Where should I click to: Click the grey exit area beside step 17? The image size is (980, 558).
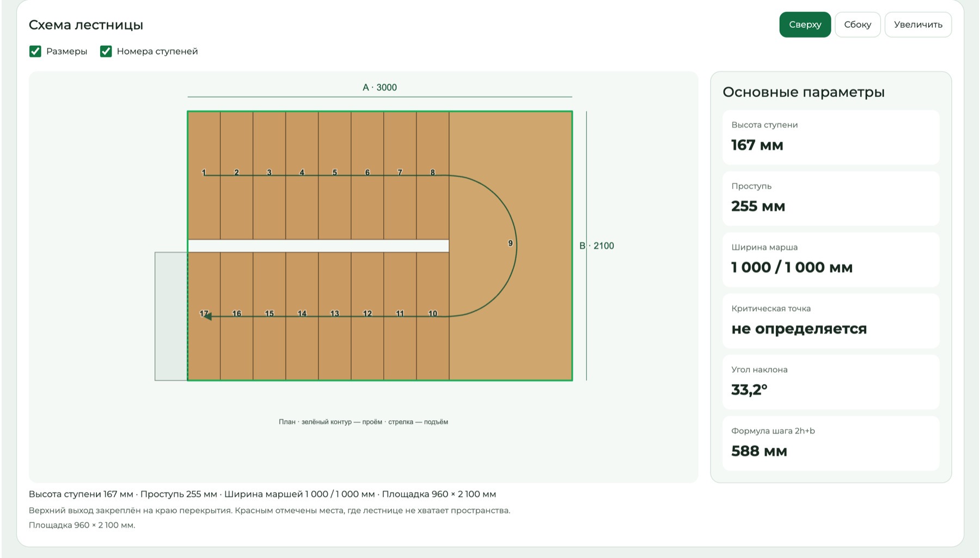(x=171, y=316)
